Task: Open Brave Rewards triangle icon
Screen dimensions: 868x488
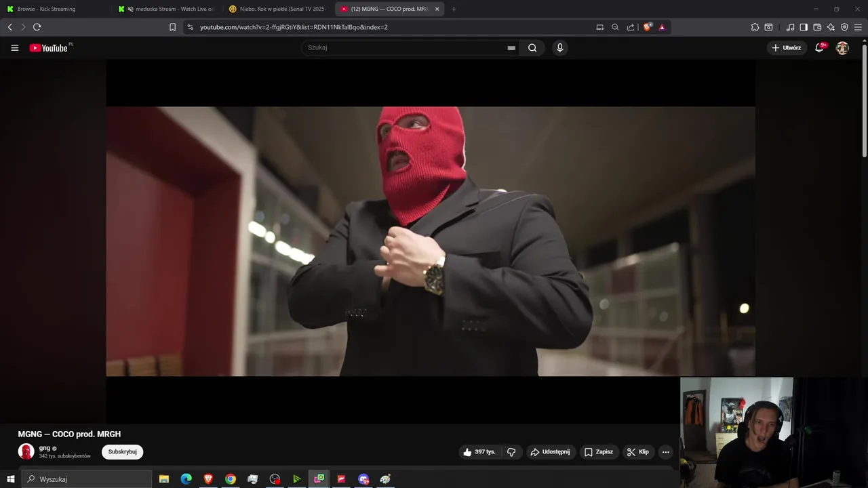Action: click(662, 27)
